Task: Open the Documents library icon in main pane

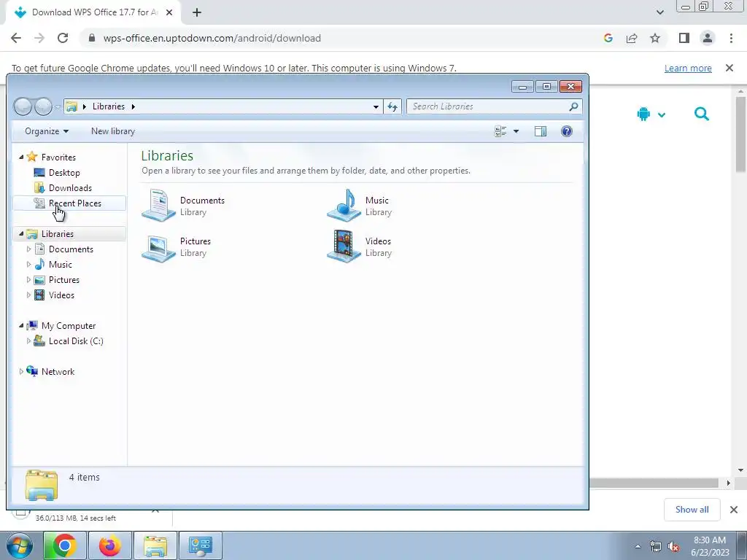Action: 159,205
